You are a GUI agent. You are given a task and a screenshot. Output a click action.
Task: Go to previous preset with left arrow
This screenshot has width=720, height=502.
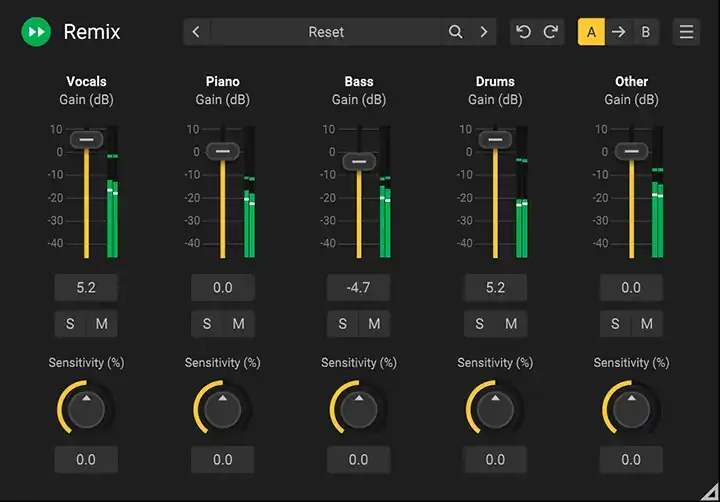pos(196,32)
